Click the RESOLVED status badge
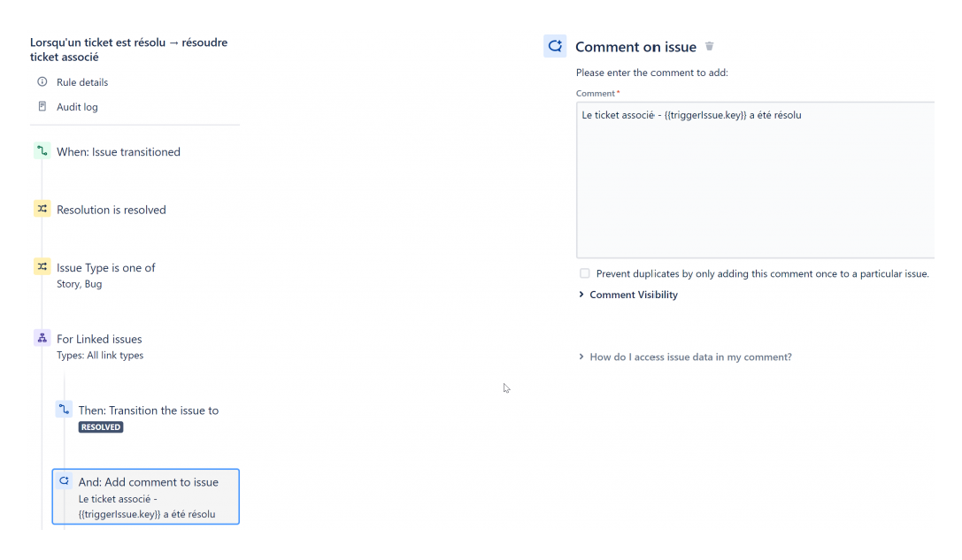 coord(100,426)
